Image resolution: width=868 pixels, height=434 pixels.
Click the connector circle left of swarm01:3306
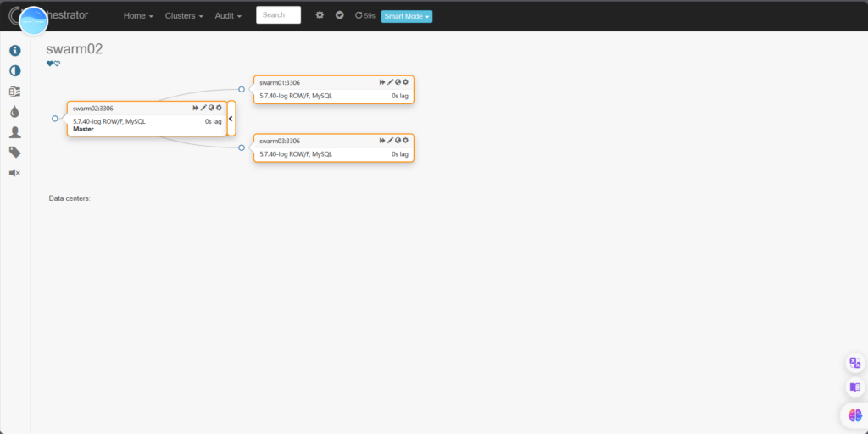click(242, 89)
